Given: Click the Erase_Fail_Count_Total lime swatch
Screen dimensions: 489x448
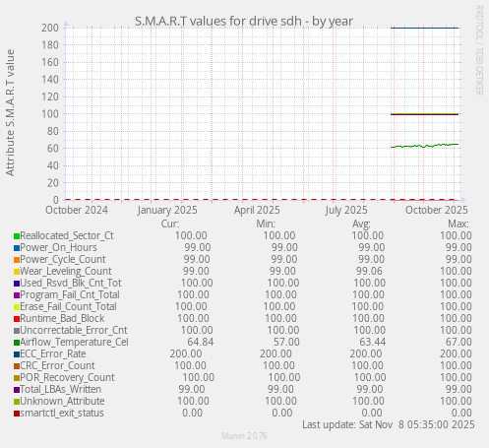Looking at the screenshot, I should pos(17,307).
